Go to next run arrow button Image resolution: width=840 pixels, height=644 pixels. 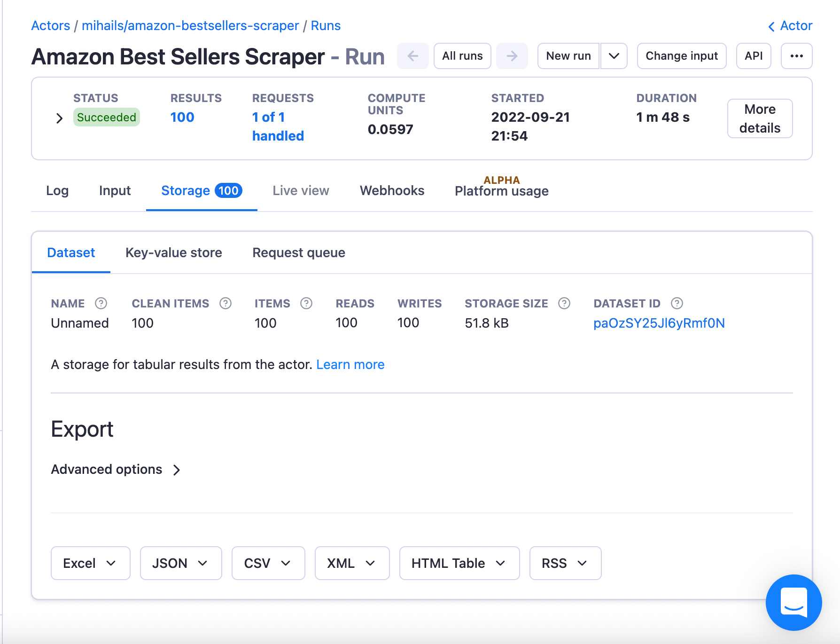coord(512,56)
